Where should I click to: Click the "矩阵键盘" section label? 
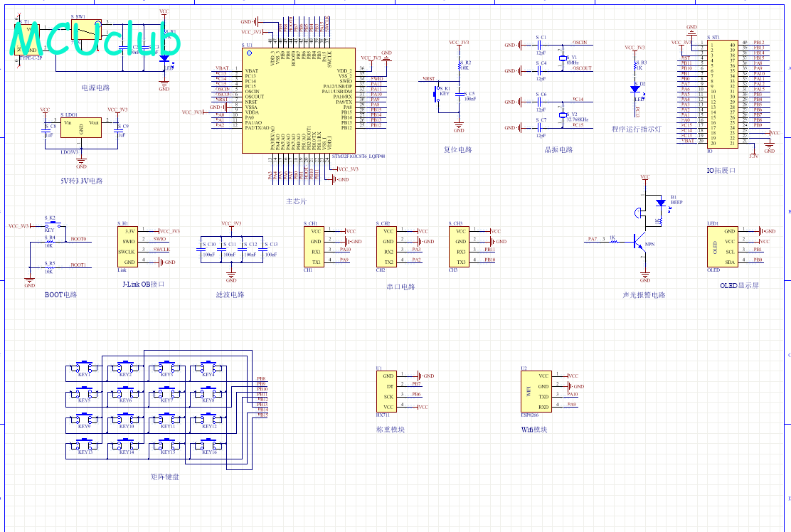[x=165, y=477]
